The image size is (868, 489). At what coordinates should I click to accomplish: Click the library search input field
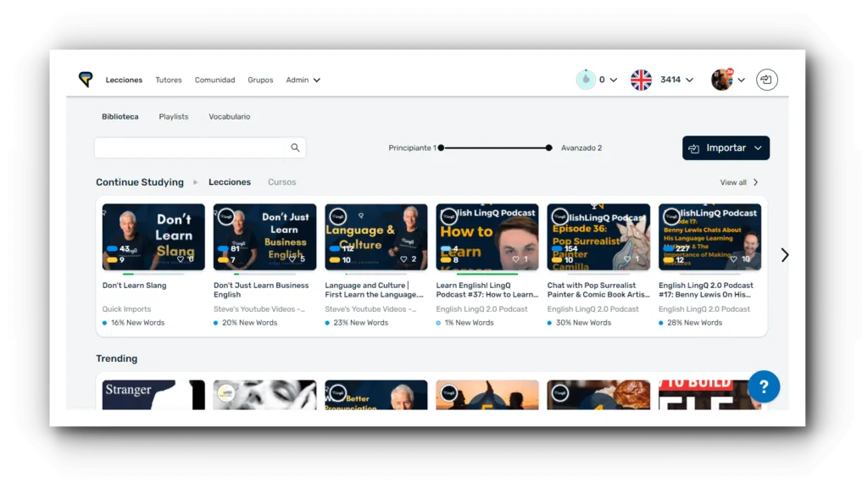point(191,147)
